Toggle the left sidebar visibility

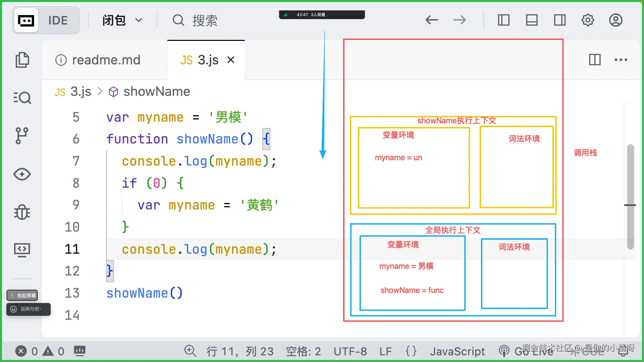[x=503, y=20]
